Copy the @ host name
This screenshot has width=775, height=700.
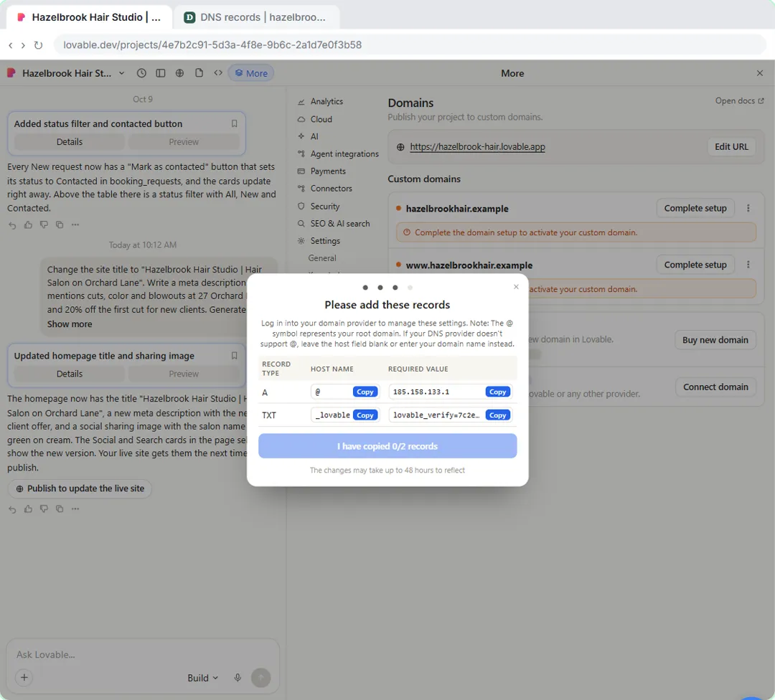coord(365,392)
